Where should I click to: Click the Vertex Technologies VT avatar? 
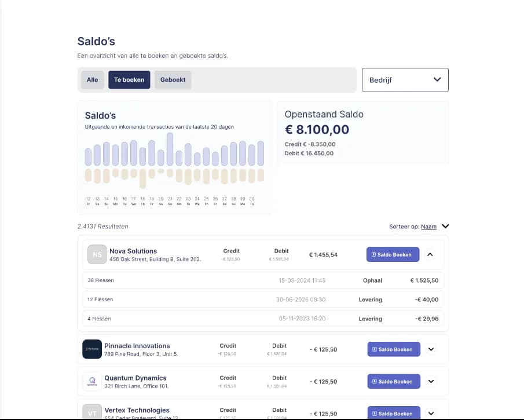click(92, 412)
